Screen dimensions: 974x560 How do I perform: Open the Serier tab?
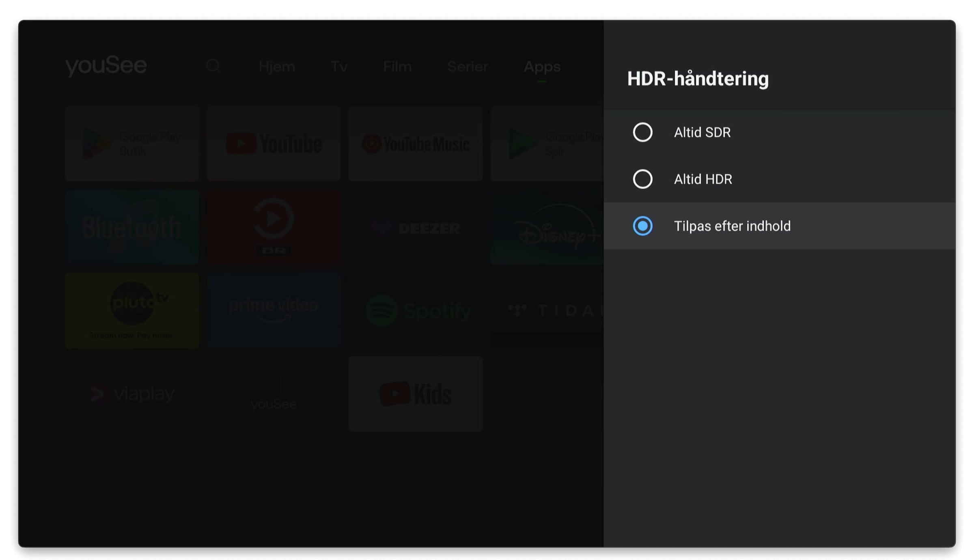pos(468,67)
